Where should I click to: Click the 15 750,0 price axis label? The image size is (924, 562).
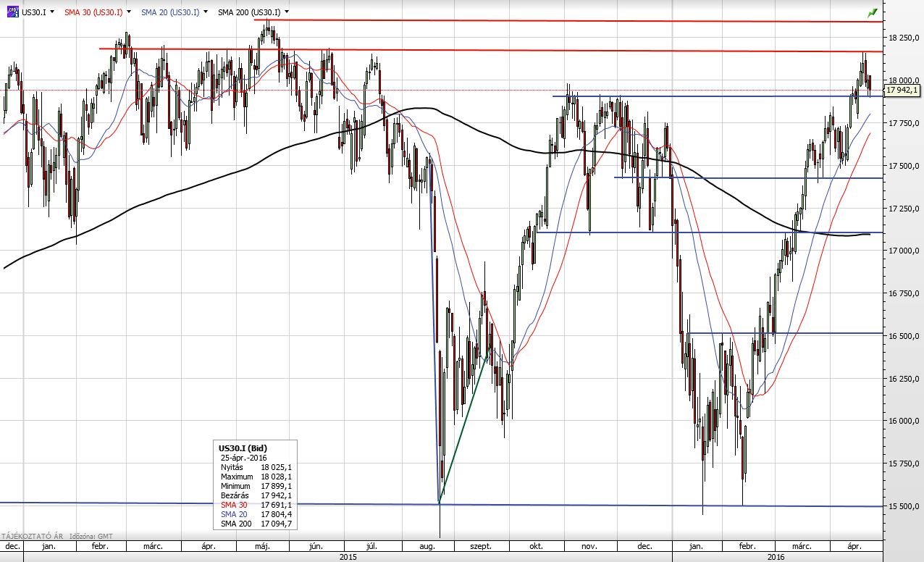pos(904,464)
